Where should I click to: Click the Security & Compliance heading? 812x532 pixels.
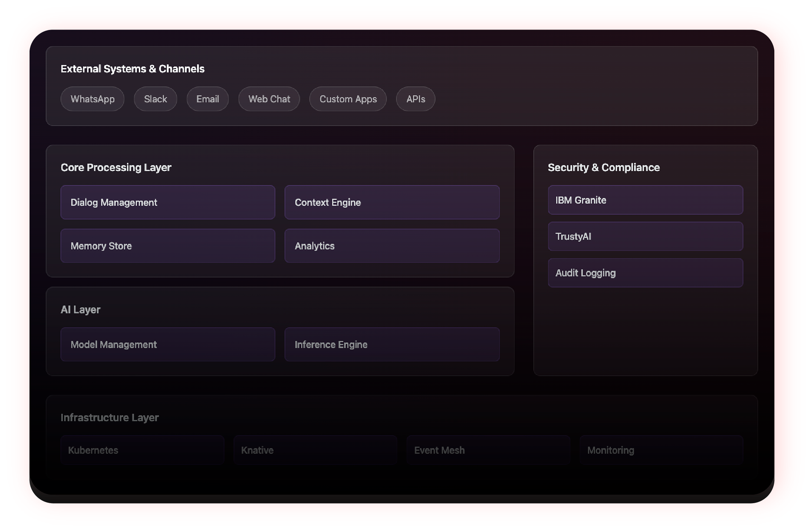(603, 167)
